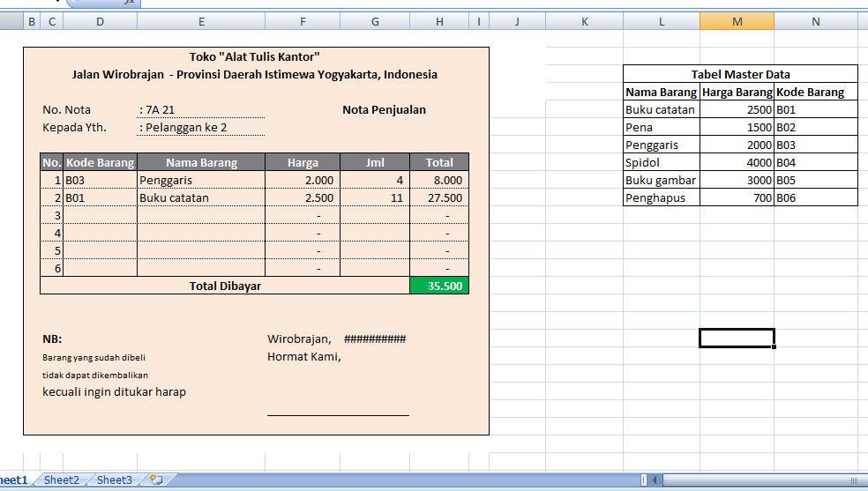The height and width of the screenshot is (491, 868).
Task: Open the Sheet1 tab
Action: [x=13, y=480]
